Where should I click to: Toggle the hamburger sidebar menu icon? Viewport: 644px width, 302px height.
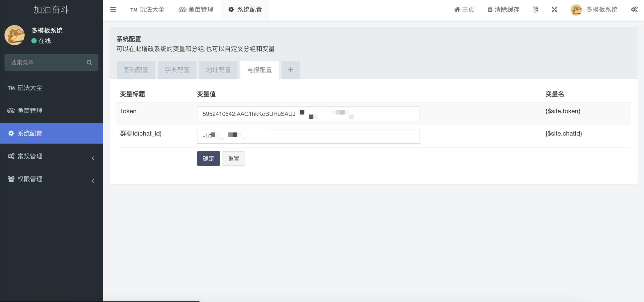(113, 10)
